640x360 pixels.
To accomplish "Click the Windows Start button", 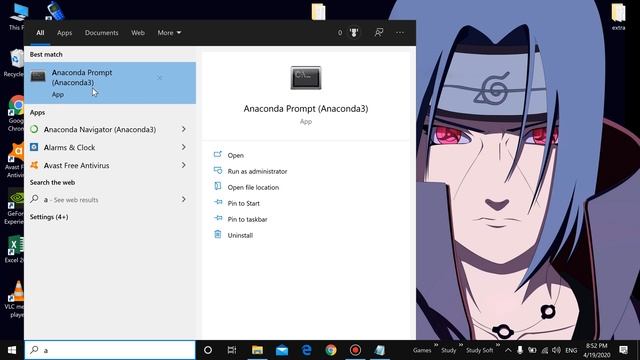I will tap(12, 350).
